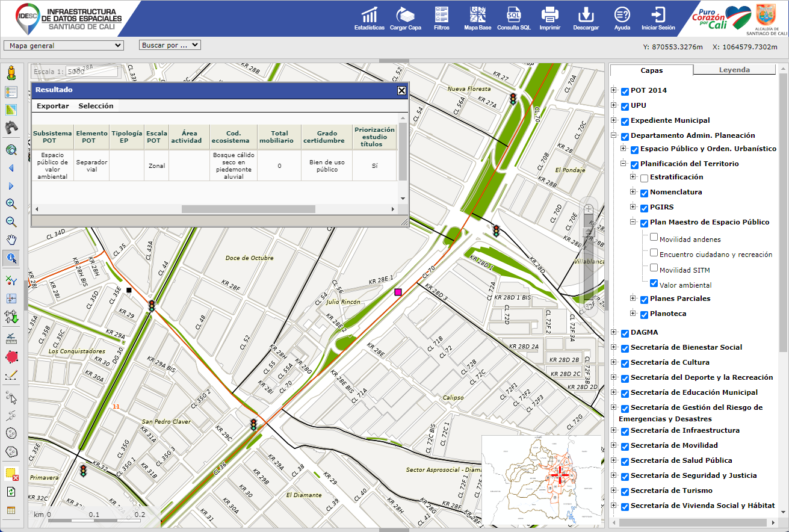The width and height of the screenshot is (789, 532).
Task: Open the attribute table icon
Action: pos(11,510)
